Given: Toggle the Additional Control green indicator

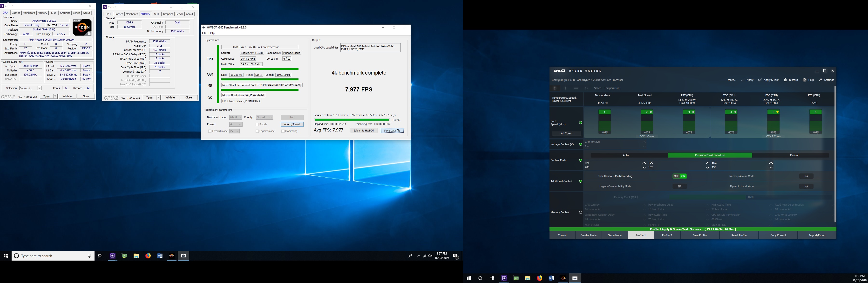Looking at the screenshot, I should [580, 181].
